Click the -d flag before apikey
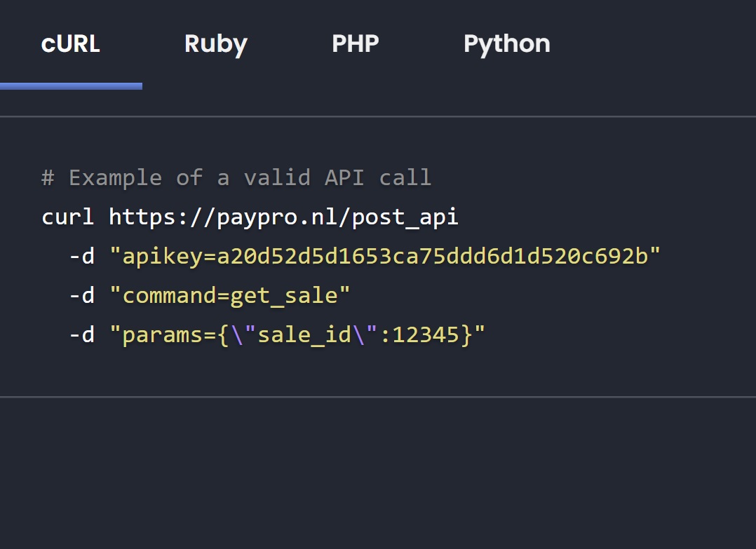The height and width of the screenshot is (549, 756). 81,256
